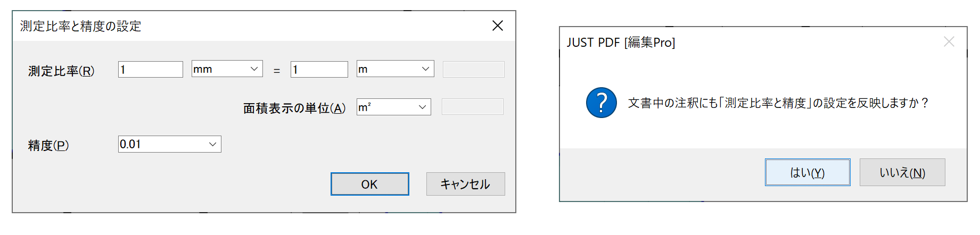Close the JUST PDF [編集Pro] message box
The width and height of the screenshot is (980, 235).
click(949, 41)
